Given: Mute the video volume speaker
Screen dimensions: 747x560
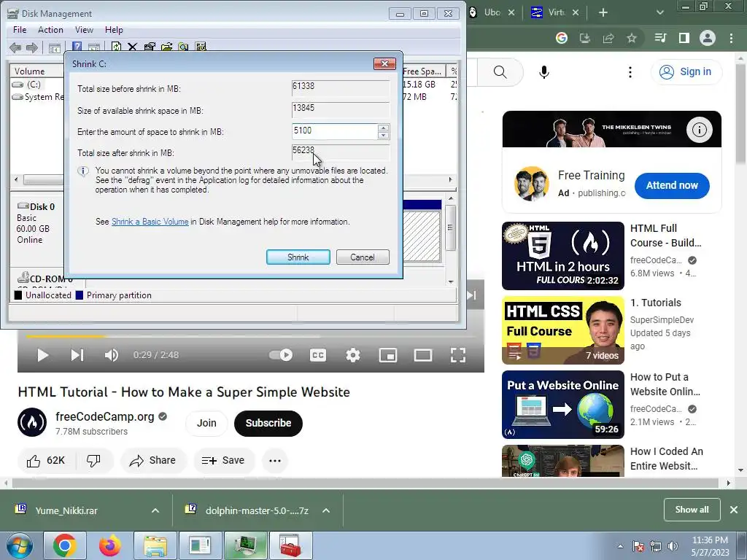Looking at the screenshot, I should [112, 355].
